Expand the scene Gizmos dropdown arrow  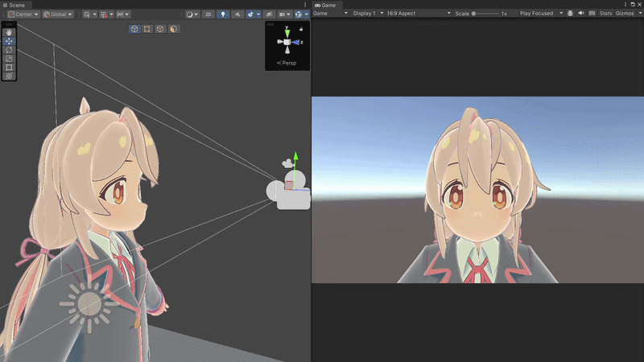(x=306, y=14)
